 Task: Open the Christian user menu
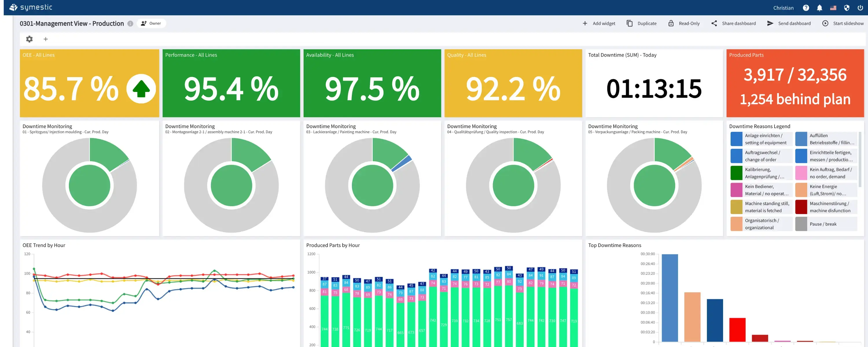coord(783,8)
